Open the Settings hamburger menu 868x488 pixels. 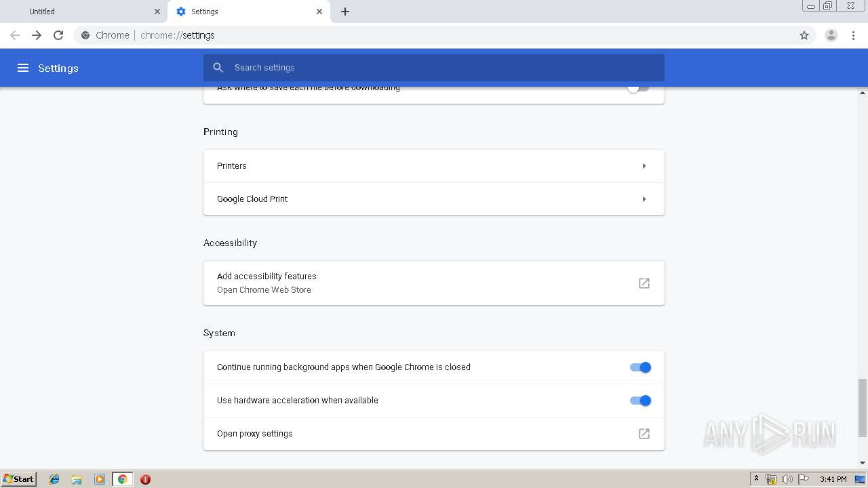pyautogui.click(x=23, y=68)
